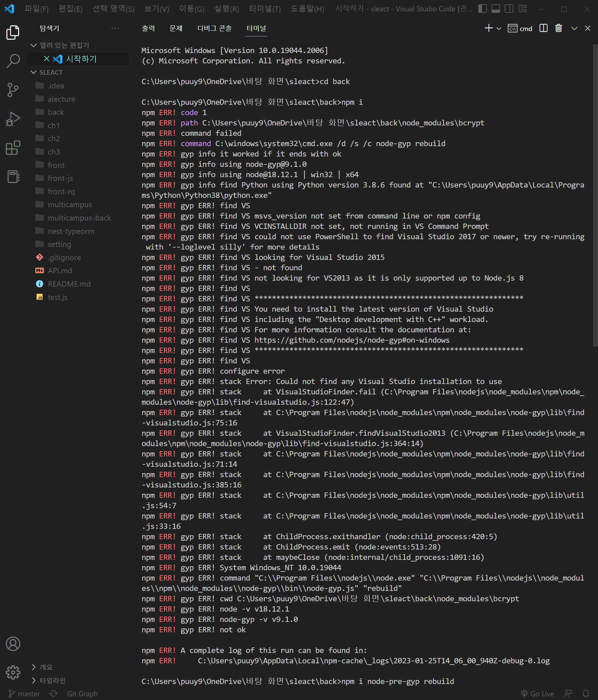Image resolution: width=598 pixels, height=700 pixels.
Task: Open the Extensions view
Action: click(x=13, y=148)
